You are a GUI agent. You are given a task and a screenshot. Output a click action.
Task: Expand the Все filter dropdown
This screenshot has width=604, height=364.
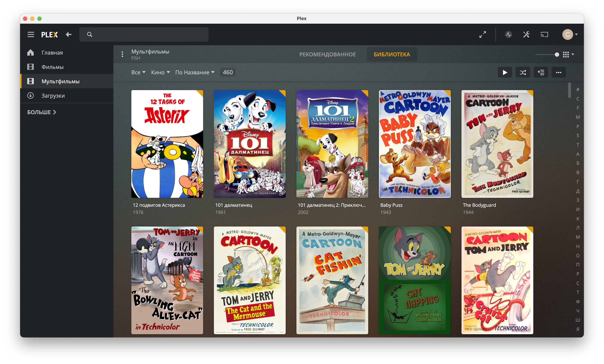(138, 72)
